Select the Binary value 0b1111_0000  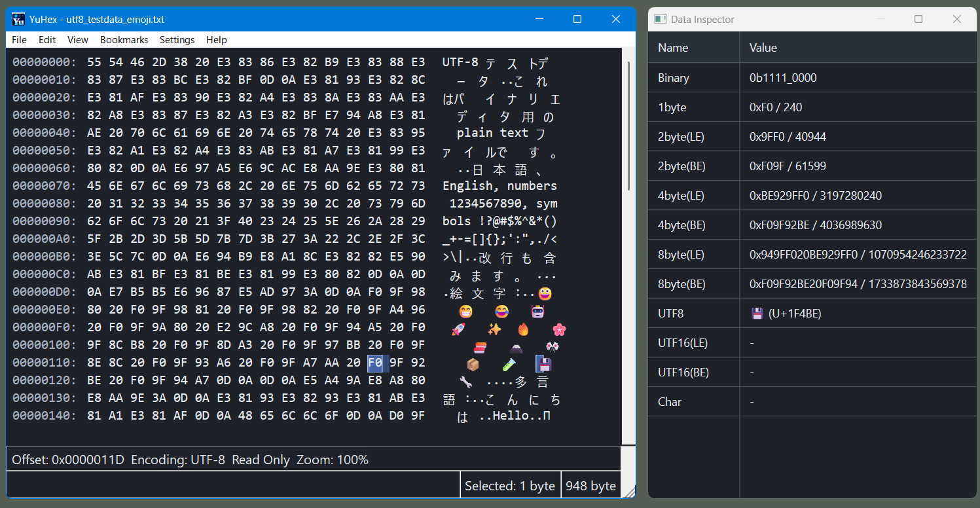pos(783,78)
